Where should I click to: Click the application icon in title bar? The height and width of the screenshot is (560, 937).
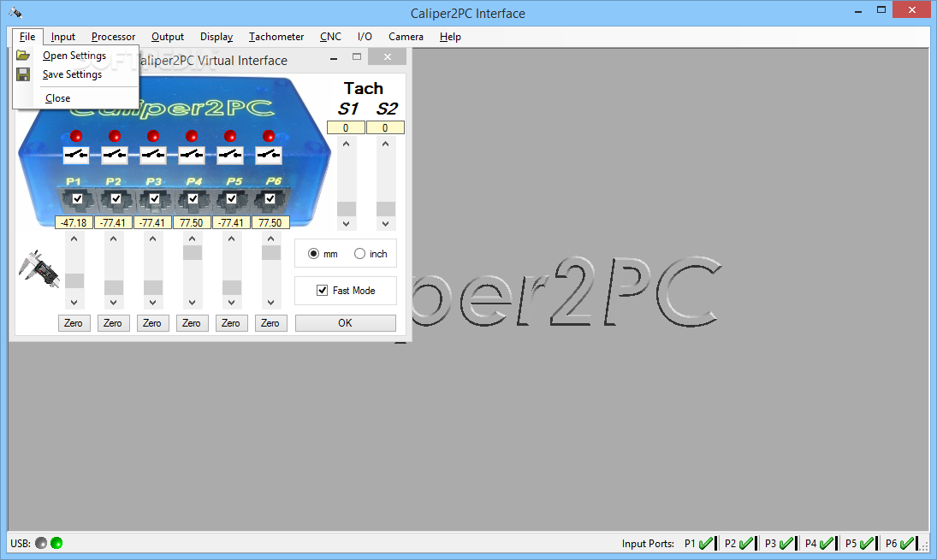15,13
